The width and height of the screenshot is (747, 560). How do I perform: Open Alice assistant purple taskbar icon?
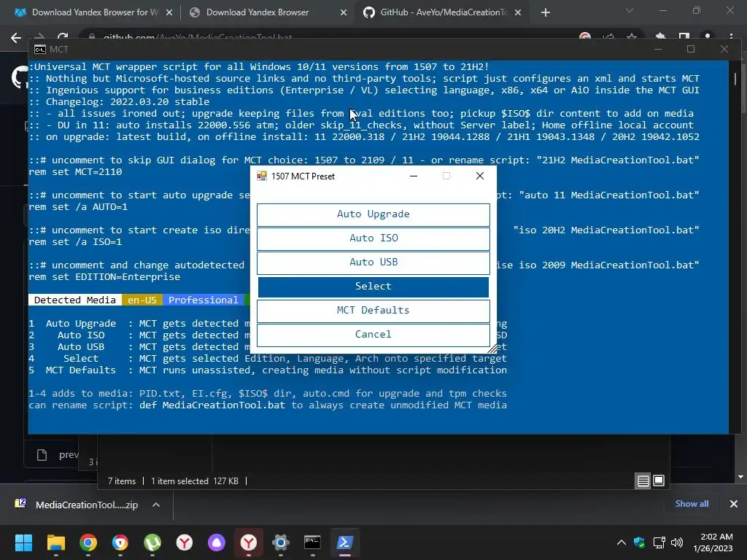[217, 542]
